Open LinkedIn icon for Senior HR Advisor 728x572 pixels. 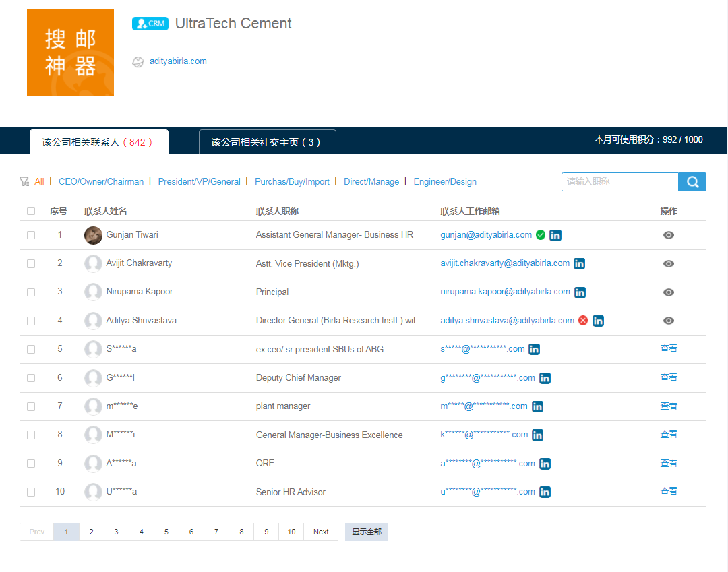pos(545,492)
